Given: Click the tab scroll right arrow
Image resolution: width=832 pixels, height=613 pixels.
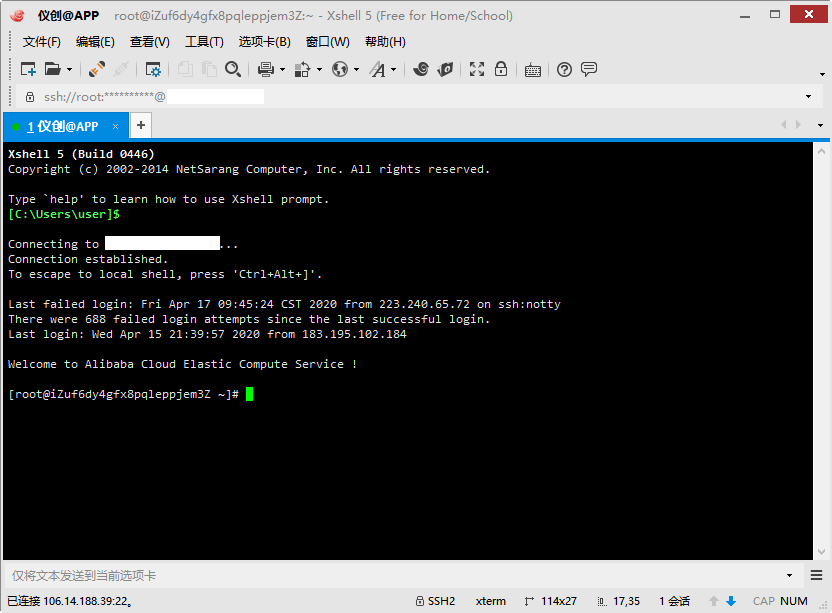Looking at the screenshot, I should (799, 125).
